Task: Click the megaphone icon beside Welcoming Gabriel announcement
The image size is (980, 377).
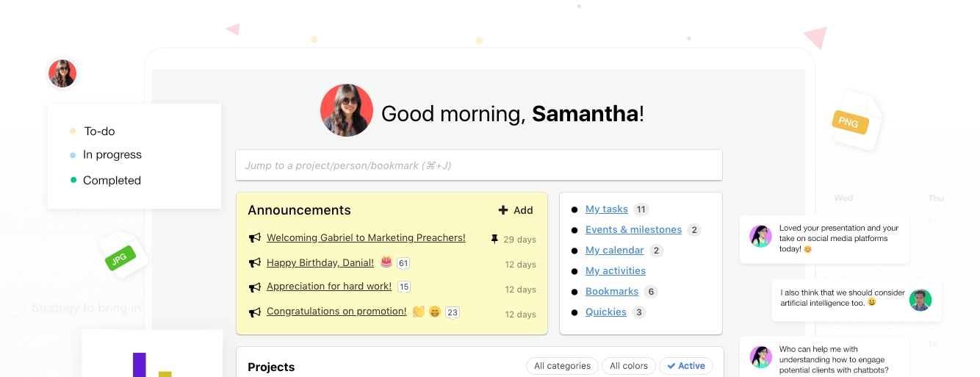Action: pos(255,238)
